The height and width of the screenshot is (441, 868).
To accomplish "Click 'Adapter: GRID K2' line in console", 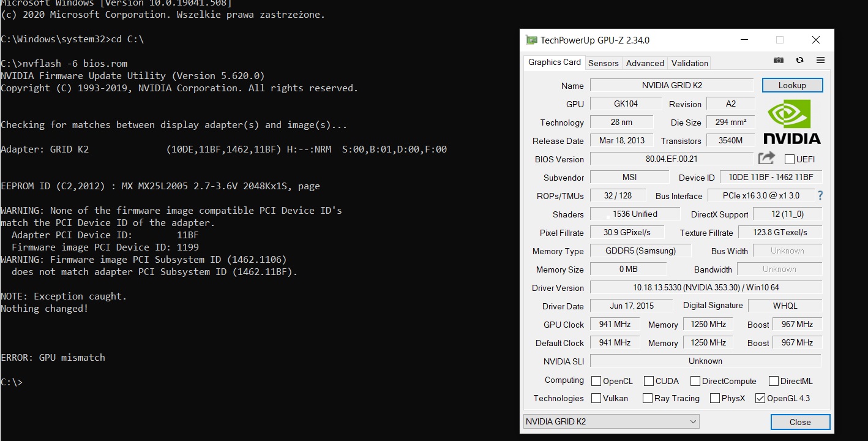I will (x=223, y=149).
